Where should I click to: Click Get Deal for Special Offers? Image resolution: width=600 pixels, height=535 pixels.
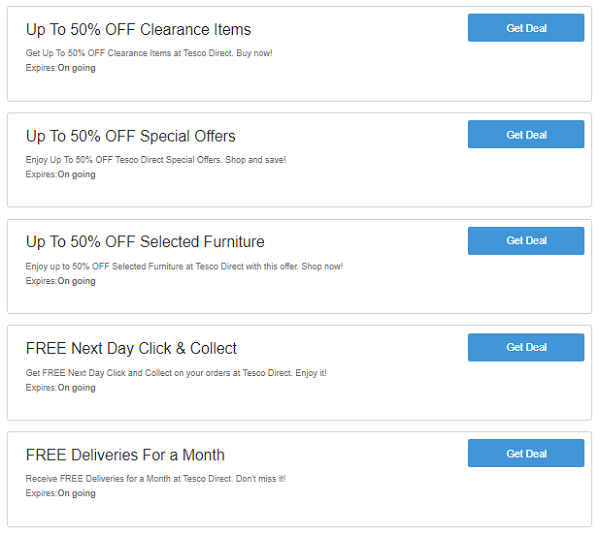526,134
